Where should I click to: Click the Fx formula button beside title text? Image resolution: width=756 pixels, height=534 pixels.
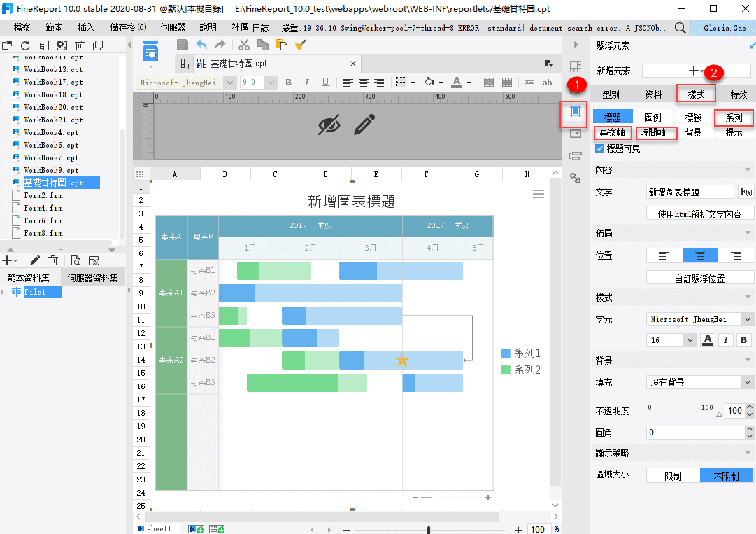click(746, 192)
